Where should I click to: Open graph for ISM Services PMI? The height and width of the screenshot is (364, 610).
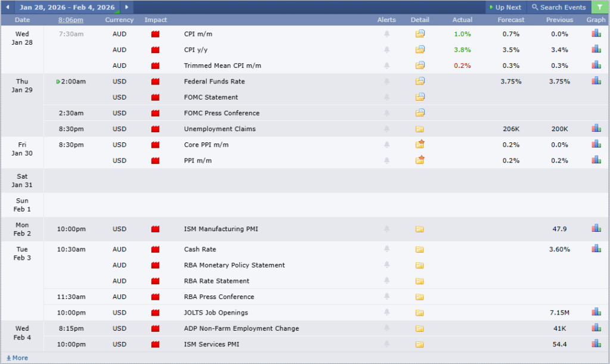coord(596,344)
